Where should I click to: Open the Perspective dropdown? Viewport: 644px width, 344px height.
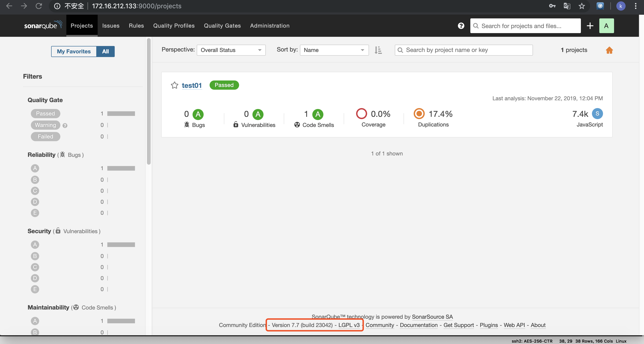231,50
